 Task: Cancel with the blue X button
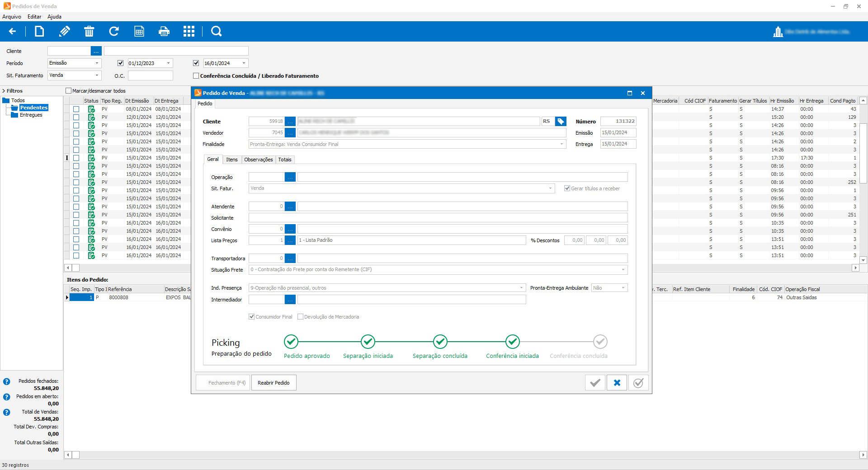pyautogui.click(x=617, y=383)
